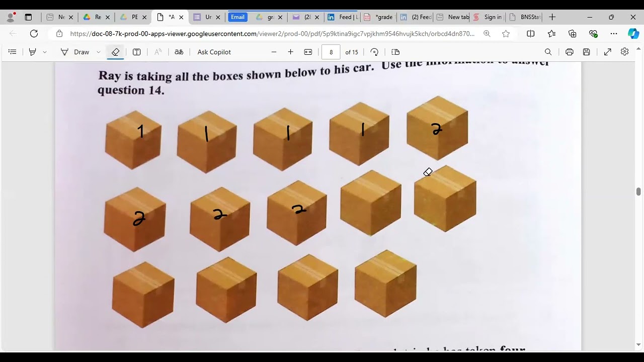Zoom in the PDF with plus
Viewport: 644px width, 362px height.
[x=290, y=52]
